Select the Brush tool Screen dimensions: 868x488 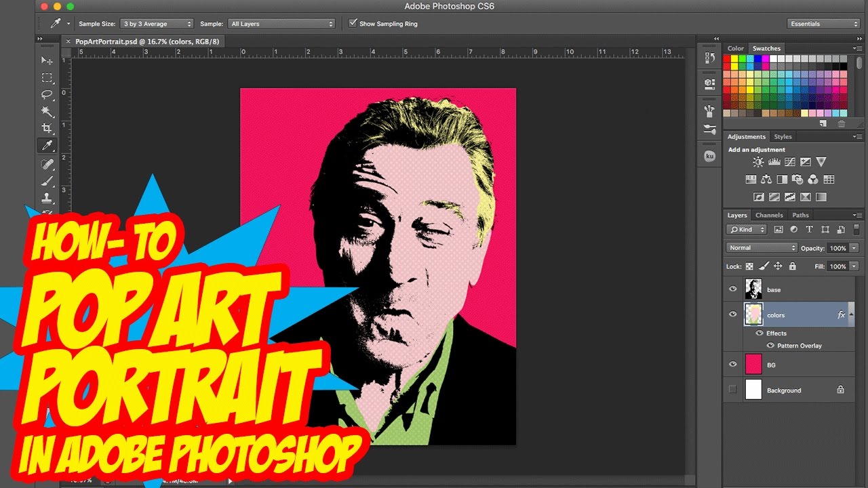47,181
